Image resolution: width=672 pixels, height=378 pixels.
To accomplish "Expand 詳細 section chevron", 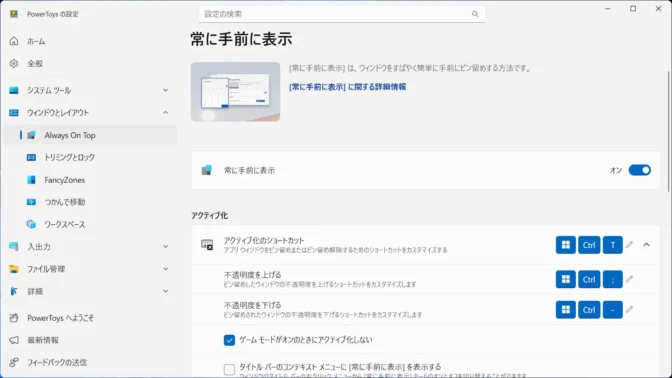I will pyautogui.click(x=165, y=291).
